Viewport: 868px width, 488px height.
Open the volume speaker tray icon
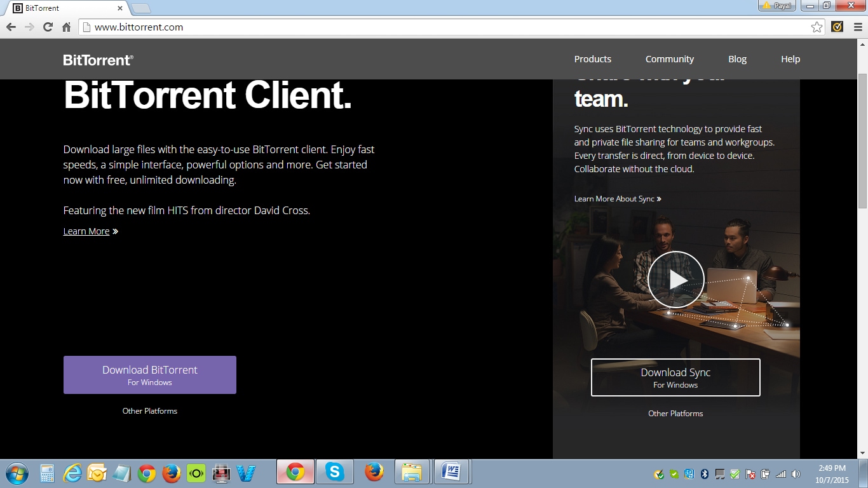point(796,474)
